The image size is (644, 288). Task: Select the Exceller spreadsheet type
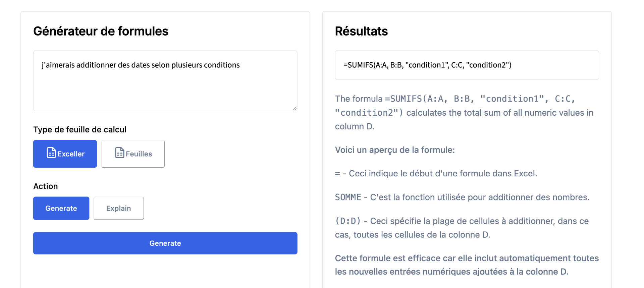(65, 154)
